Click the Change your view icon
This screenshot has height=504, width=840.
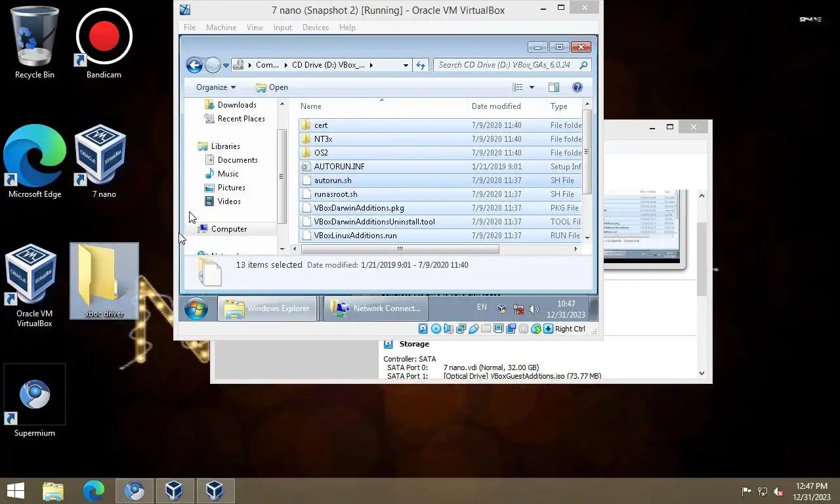[x=518, y=87]
